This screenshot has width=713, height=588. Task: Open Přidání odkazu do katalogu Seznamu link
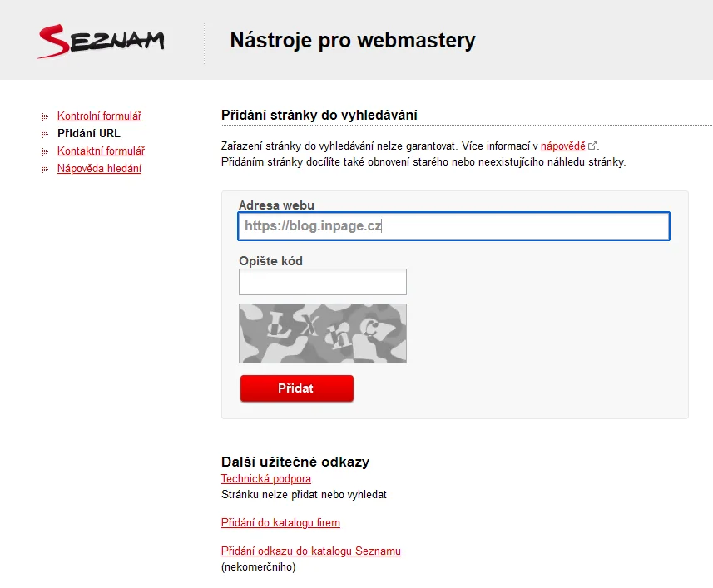[311, 551]
